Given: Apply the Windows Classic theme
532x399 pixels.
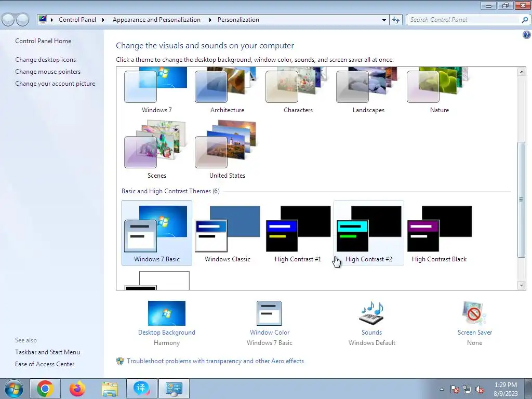Looking at the screenshot, I should point(228,233).
